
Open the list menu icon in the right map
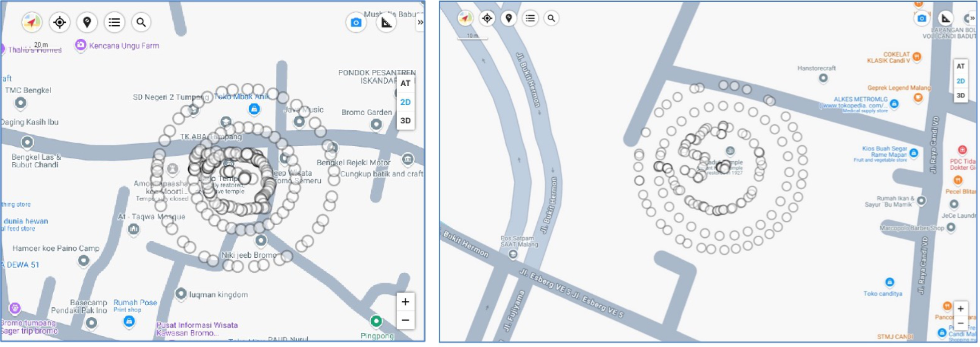coord(530,18)
